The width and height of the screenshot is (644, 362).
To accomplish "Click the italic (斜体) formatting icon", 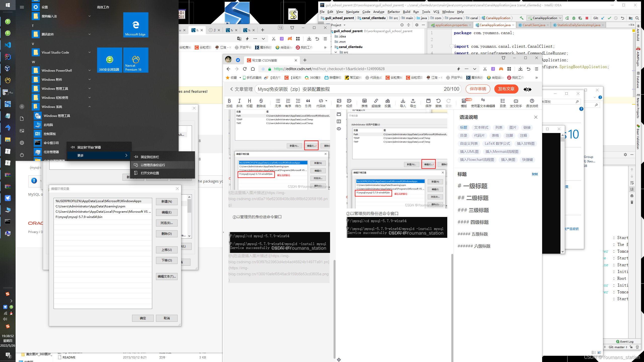I will coord(239,103).
